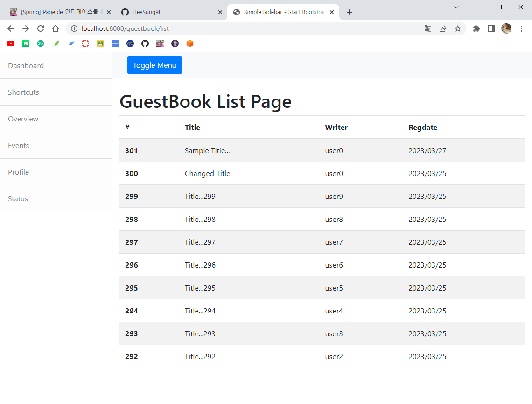
Task: Open the Google Translate page icon
Action: pyautogui.click(x=428, y=28)
